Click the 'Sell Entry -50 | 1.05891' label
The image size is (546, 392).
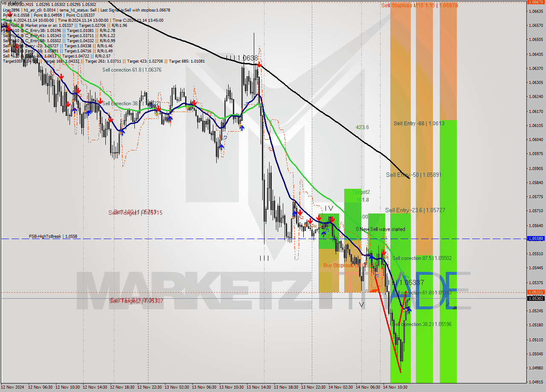[x=413, y=175]
